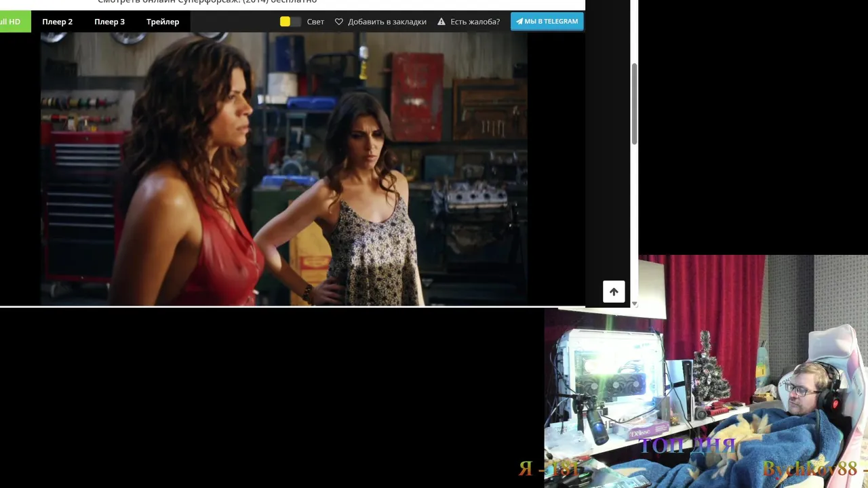Click the movie video player frame

tap(283, 169)
